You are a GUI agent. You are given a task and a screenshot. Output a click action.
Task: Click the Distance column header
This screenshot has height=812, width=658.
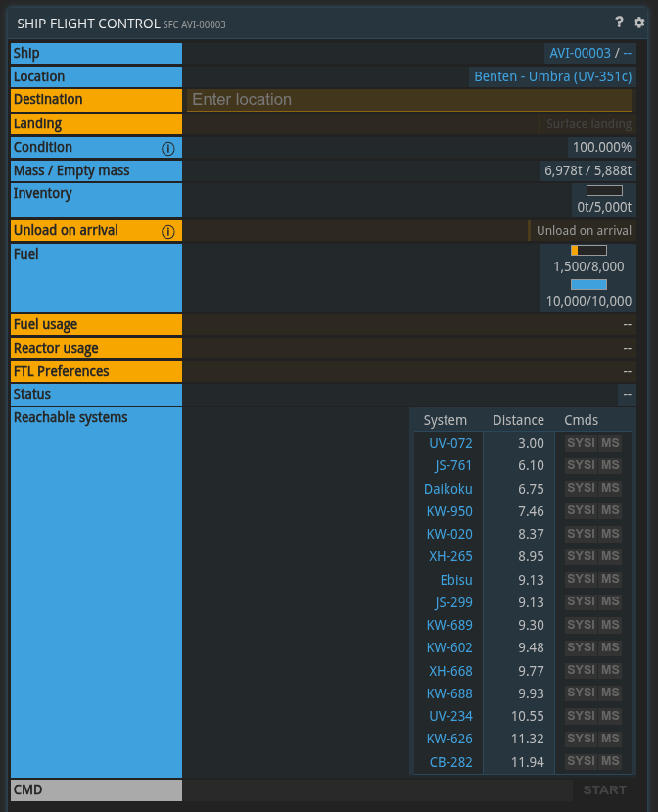point(518,420)
